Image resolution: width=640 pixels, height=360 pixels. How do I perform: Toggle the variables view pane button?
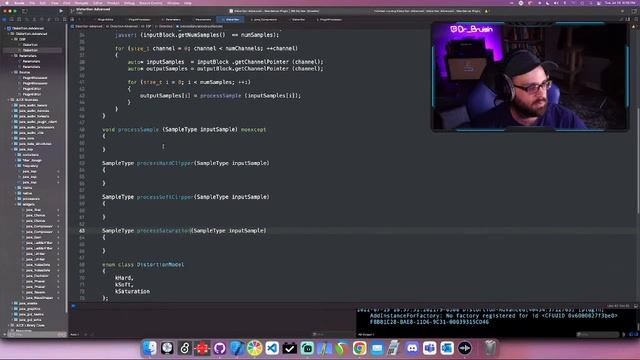631,334
